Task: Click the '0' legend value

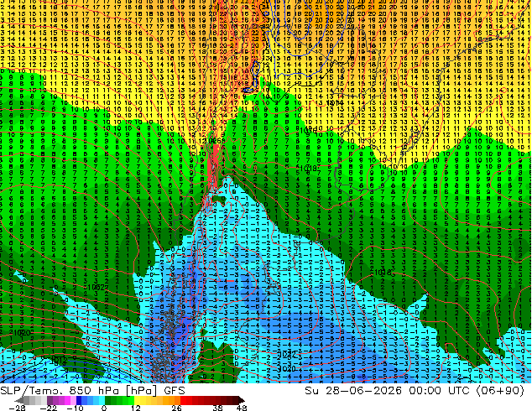Action: tap(104, 408)
